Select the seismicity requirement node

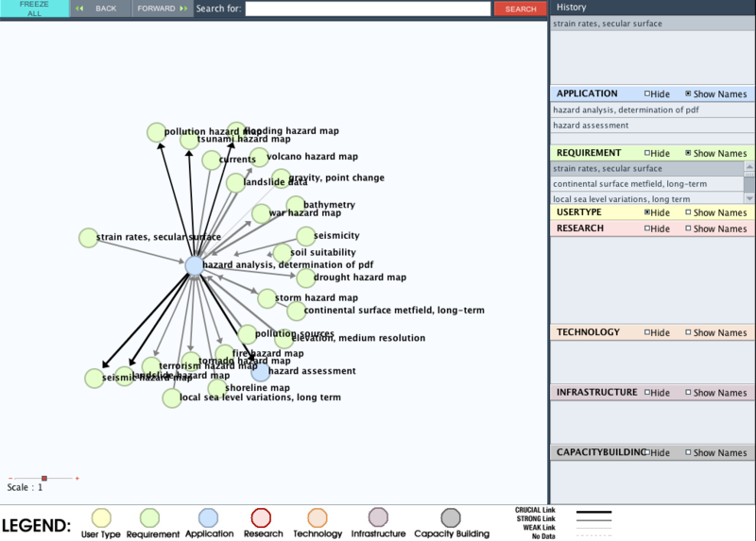click(305, 236)
